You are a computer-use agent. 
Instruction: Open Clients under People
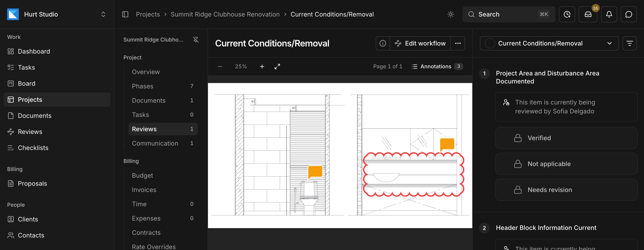pyautogui.click(x=57, y=219)
